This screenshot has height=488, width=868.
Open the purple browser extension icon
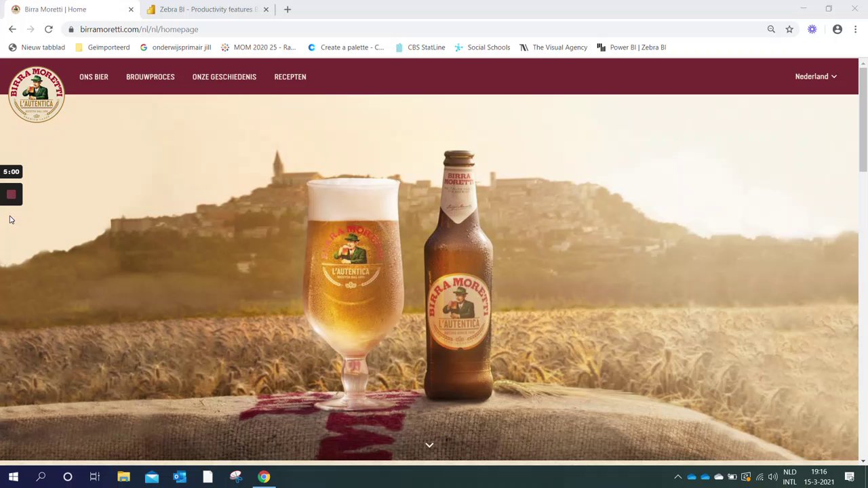click(x=812, y=29)
